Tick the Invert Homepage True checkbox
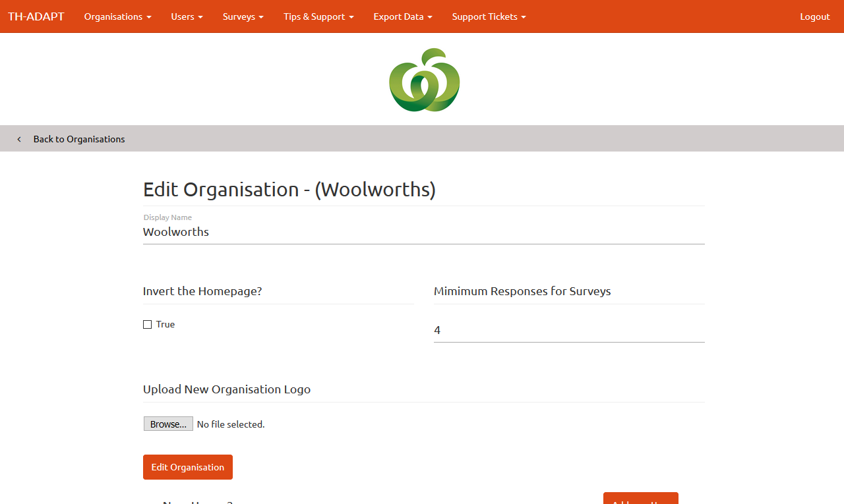Viewport: 844px width, 504px height. [147, 324]
